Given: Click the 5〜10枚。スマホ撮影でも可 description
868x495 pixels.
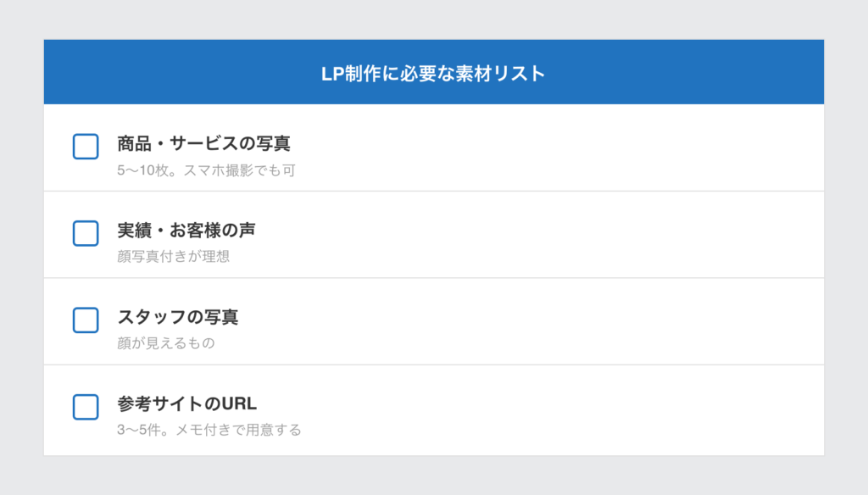Looking at the screenshot, I should coord(206,170).
